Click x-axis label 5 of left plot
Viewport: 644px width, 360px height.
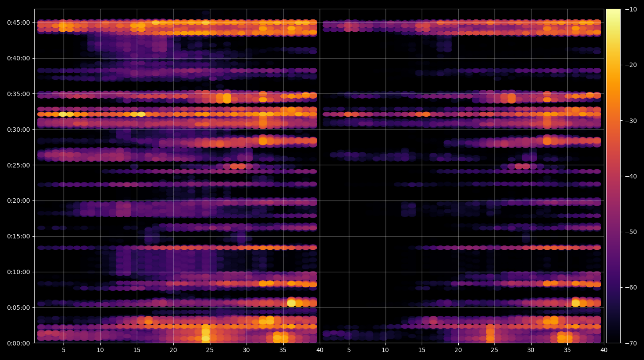[64, 350]
